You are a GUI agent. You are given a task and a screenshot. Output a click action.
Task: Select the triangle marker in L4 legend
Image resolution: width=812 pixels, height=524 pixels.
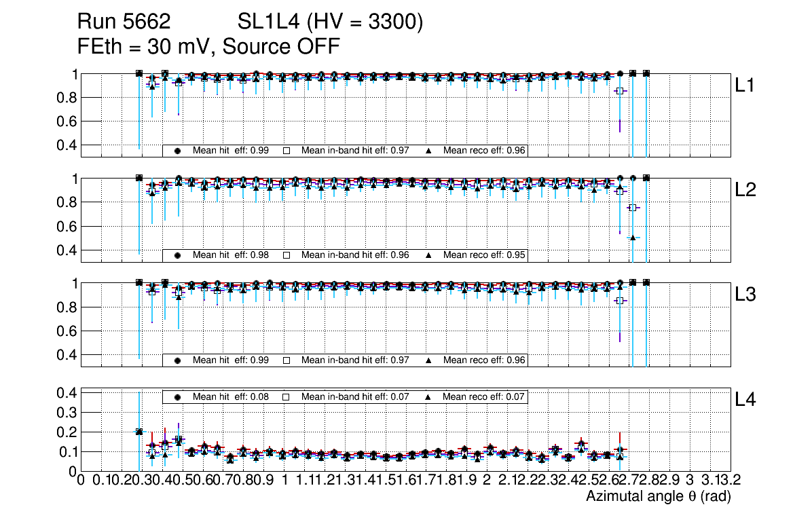click(x=428, y=396)
